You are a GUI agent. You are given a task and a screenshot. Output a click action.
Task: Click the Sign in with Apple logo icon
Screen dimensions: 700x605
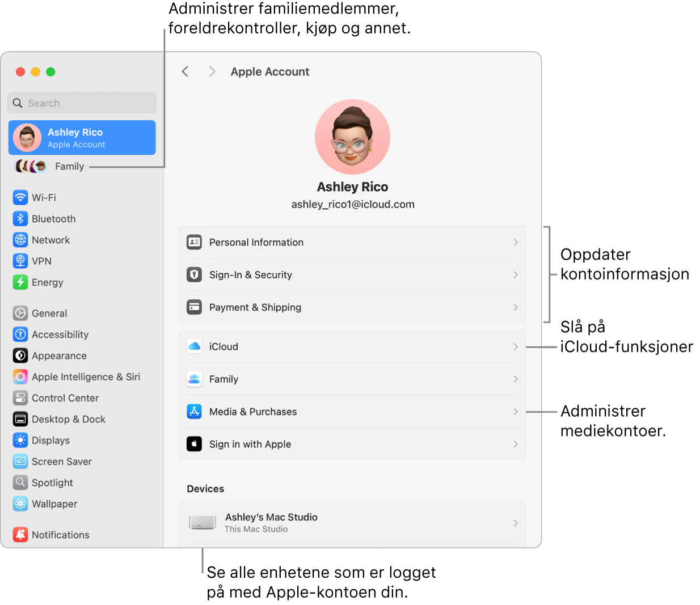coord(194,444)
